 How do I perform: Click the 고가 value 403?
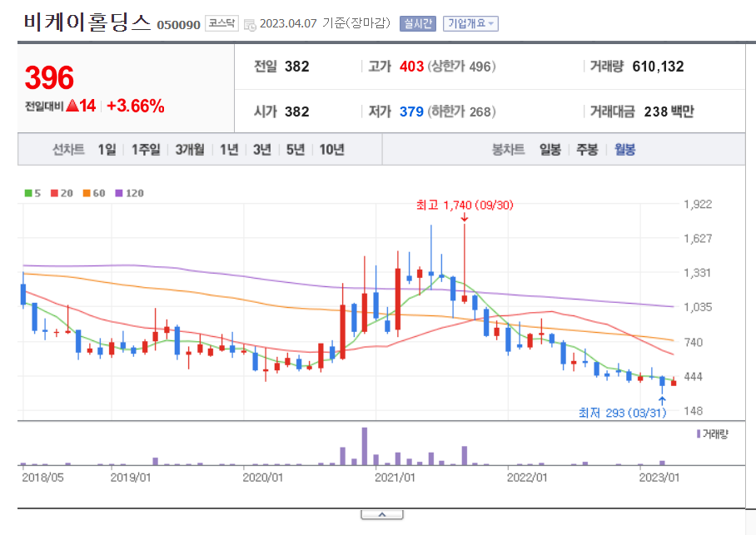(x=411, y=67)
